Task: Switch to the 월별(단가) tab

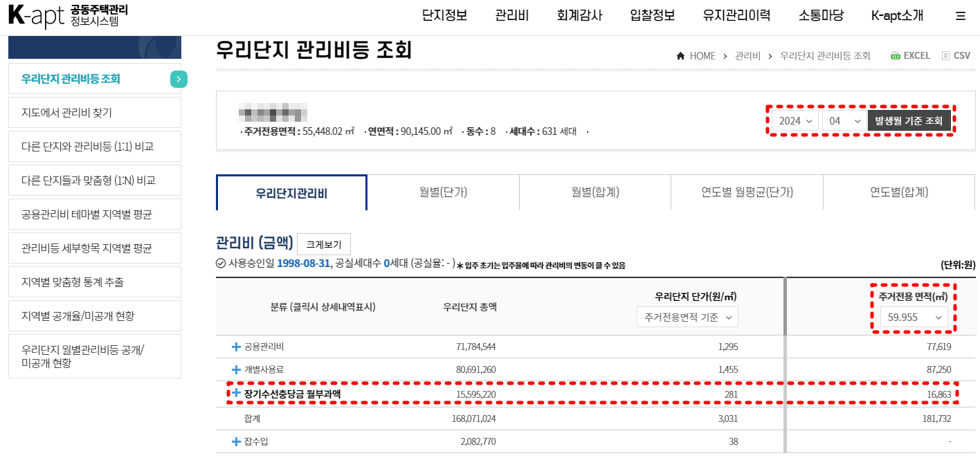Action: pos(444,192)
